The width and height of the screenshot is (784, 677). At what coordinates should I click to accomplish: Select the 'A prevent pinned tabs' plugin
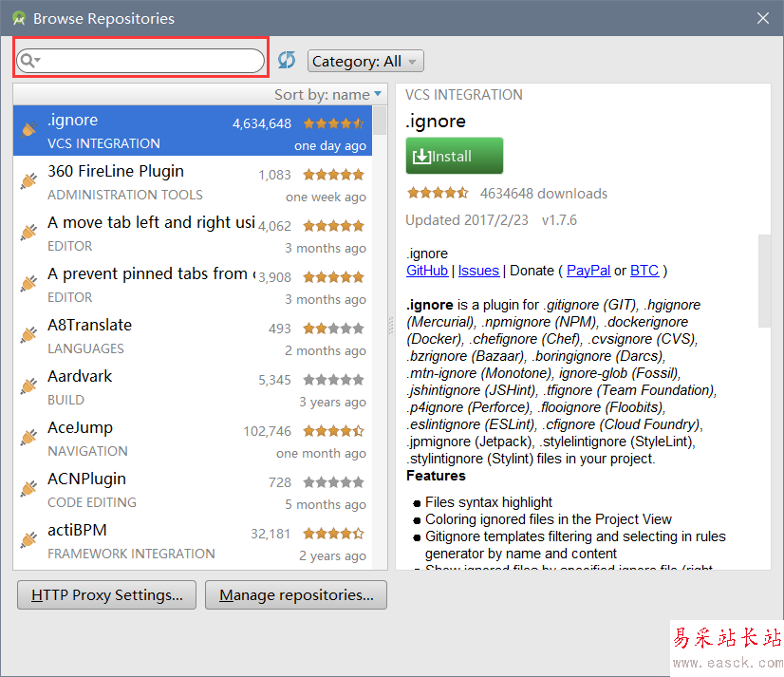coord(193,284)
